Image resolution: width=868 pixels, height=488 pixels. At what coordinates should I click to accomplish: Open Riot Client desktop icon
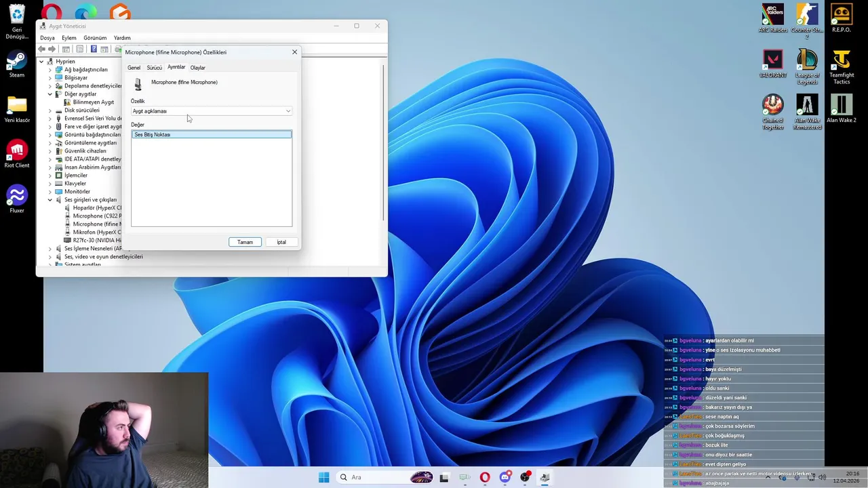pyautogui.click(x=17, y=155)
